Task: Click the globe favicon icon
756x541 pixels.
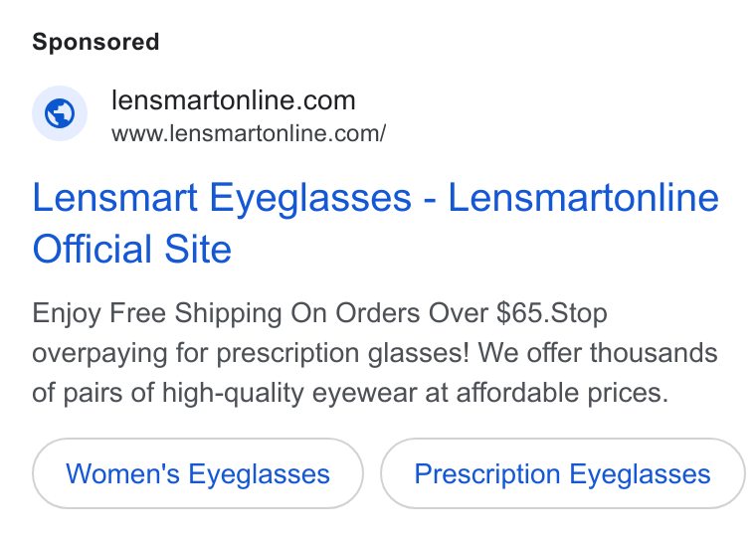Action: (x=60, y=113)
